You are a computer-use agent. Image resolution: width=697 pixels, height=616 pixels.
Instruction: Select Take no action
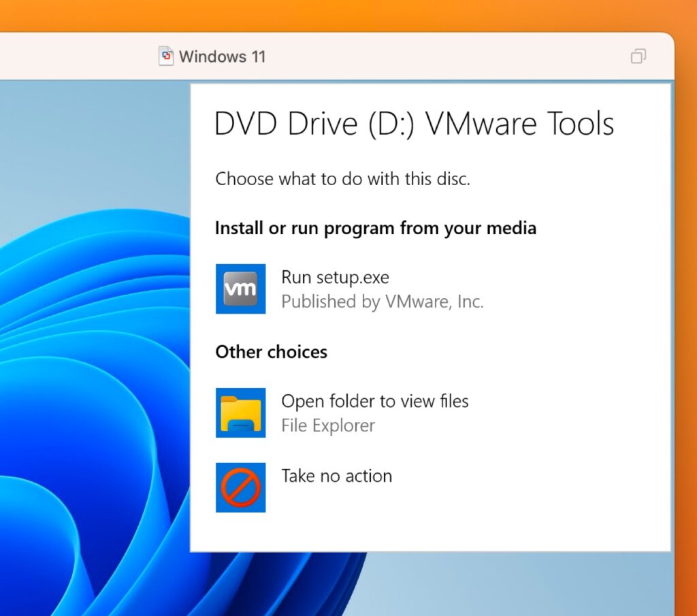(x=336, y=476)
